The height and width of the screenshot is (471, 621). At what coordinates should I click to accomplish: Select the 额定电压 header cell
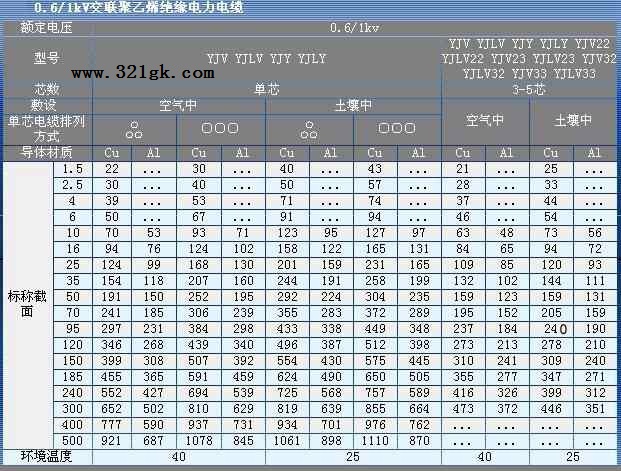tap(46, 28)
